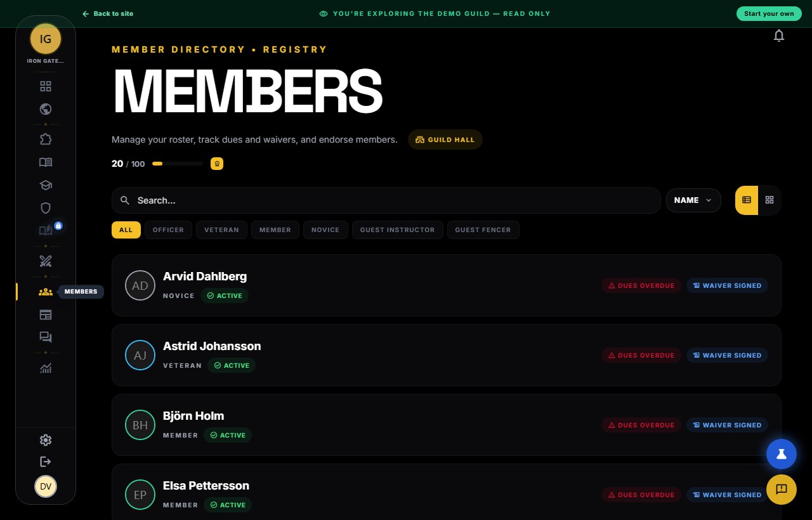This screenshot has height=520, width=812.
Task: Open Arvid Dahlberg's member row
Action: [x=447, y=285]
